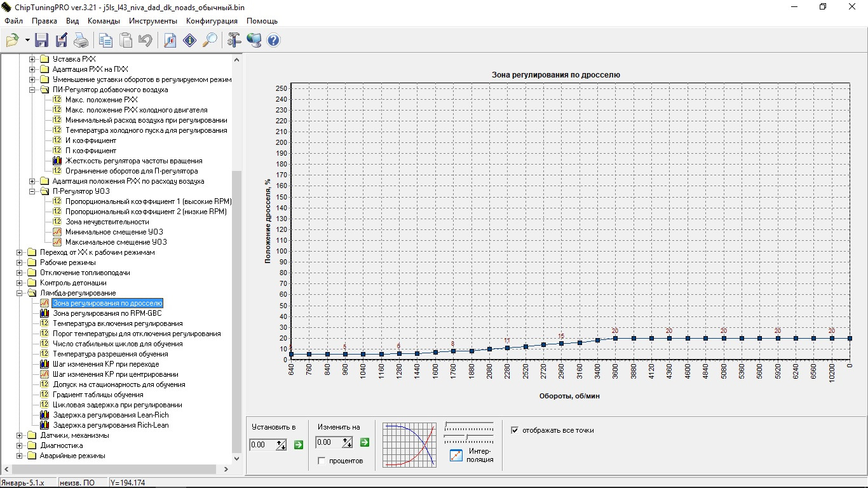
Task: Open the hammer and wrench settings icon
Action: (x=234, y=41)
